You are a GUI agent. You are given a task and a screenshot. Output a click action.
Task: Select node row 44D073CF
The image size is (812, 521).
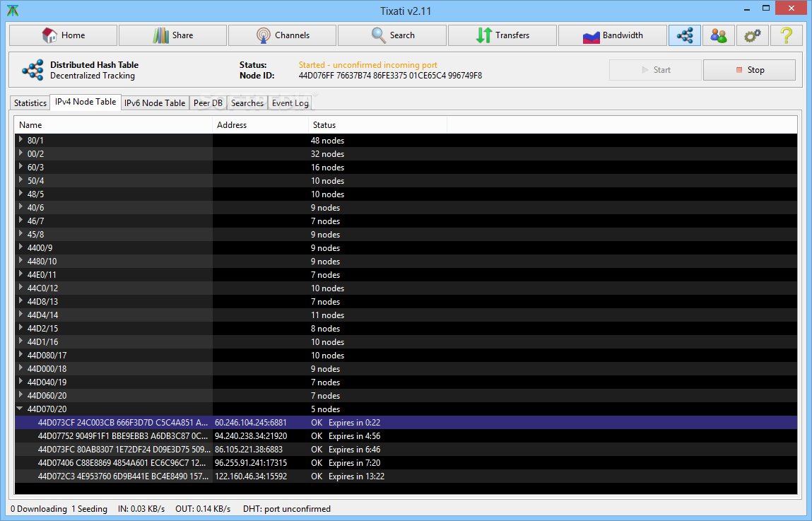tap(406, 423)
